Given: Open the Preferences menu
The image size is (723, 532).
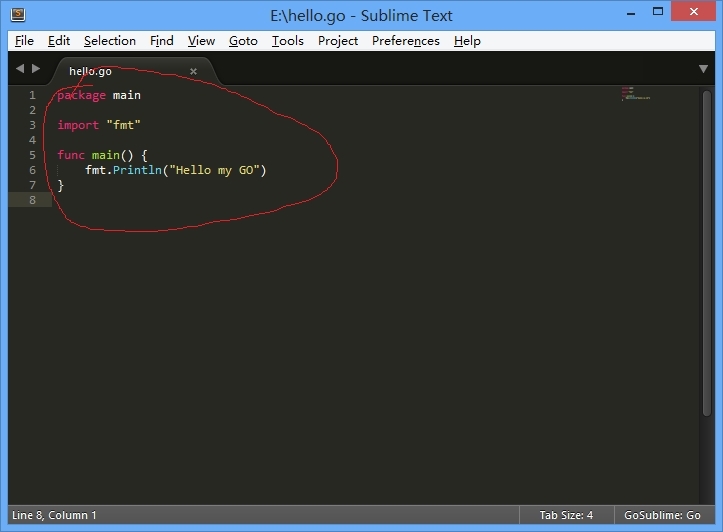Looking at the screenshot, I should (406, 41).
